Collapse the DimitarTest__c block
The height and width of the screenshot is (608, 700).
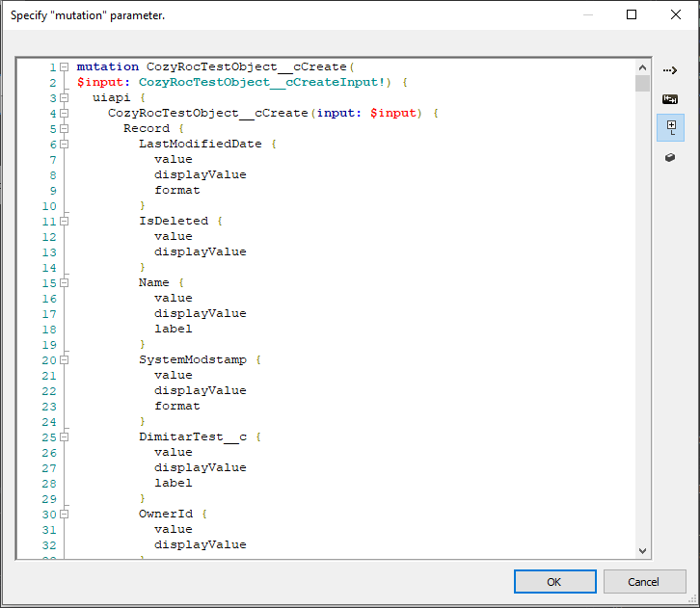pos(64,437)
